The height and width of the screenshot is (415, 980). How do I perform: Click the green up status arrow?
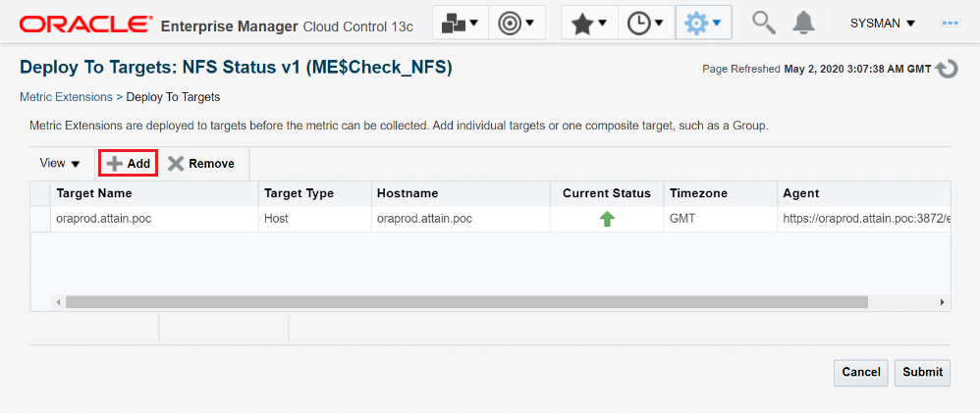pos(607,219)
